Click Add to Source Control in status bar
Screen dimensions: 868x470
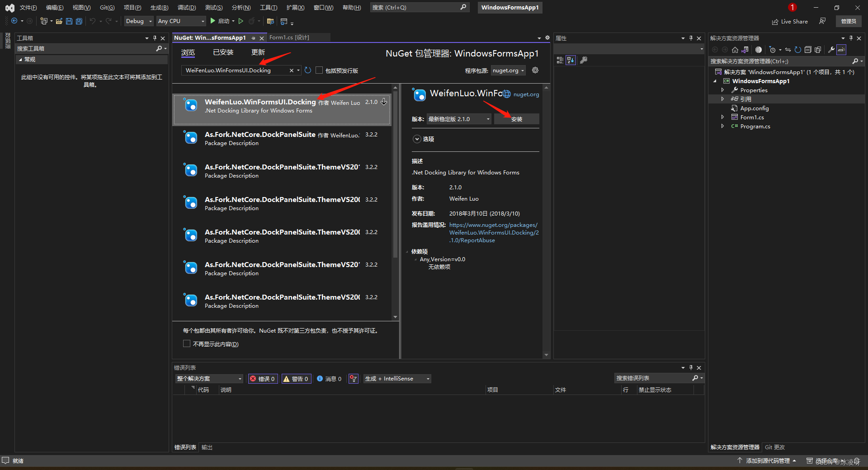pos(767,461)
